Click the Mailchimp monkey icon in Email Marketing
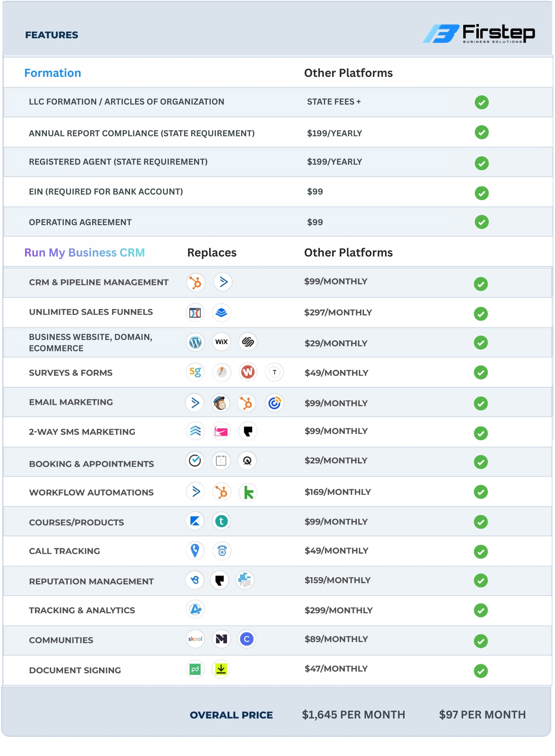 [x=221, y=403]
